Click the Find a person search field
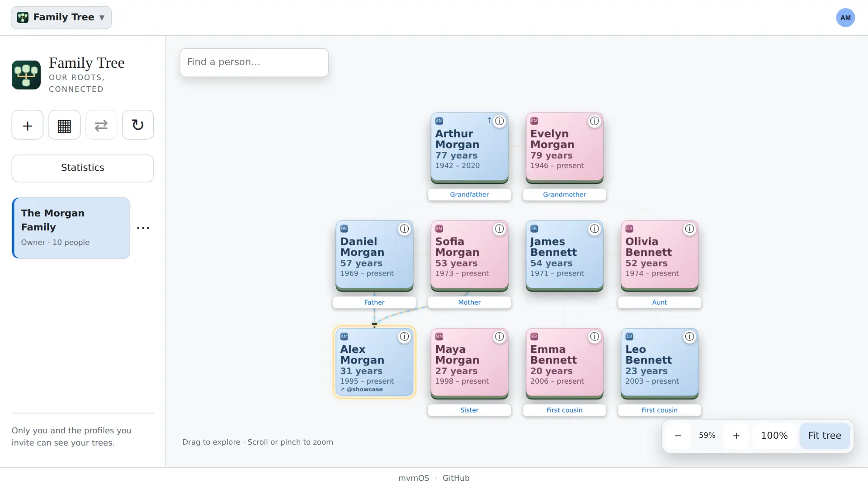The height and width of the screenshot is (488, 868). pos(255,62)
